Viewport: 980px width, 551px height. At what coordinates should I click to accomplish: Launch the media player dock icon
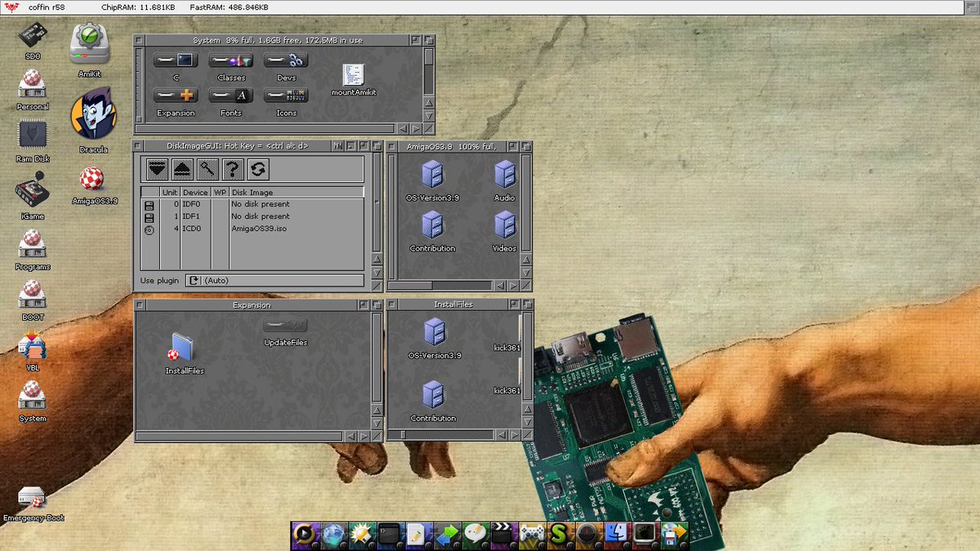305,534
